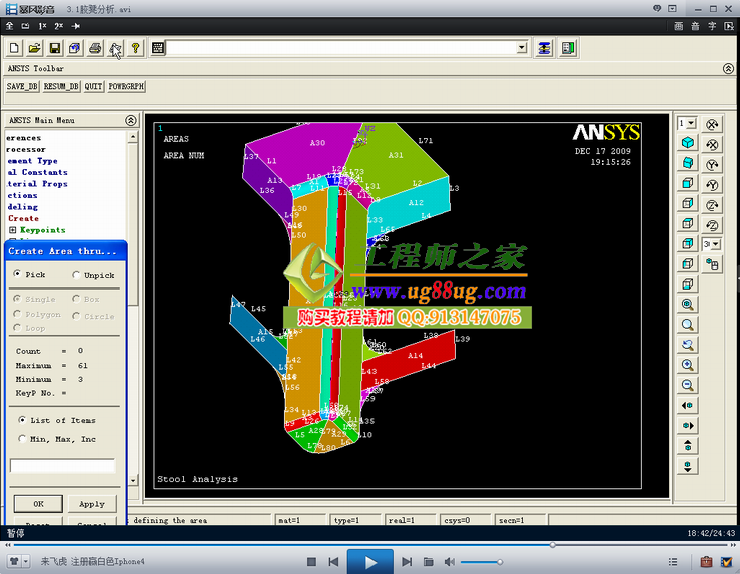Select the Pick radio button
This screenshot has width=740, height=574.
(17, 274)
